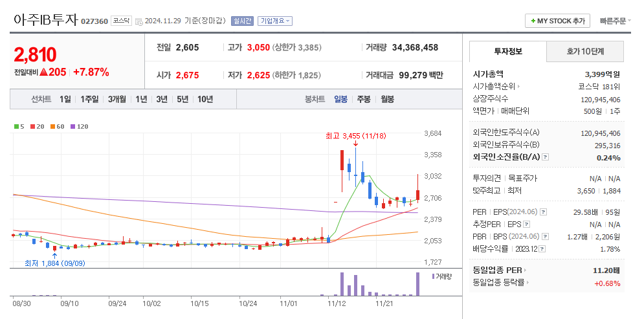The height and width of the screenshot is (319, 644).
Task: Select the 주봉 candlestick chart
Action: 364,100
